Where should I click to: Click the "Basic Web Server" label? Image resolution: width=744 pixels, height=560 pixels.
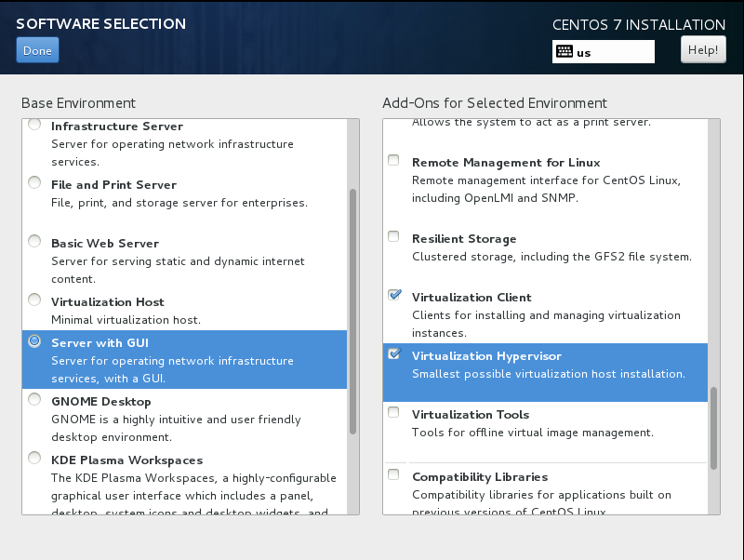105,243
